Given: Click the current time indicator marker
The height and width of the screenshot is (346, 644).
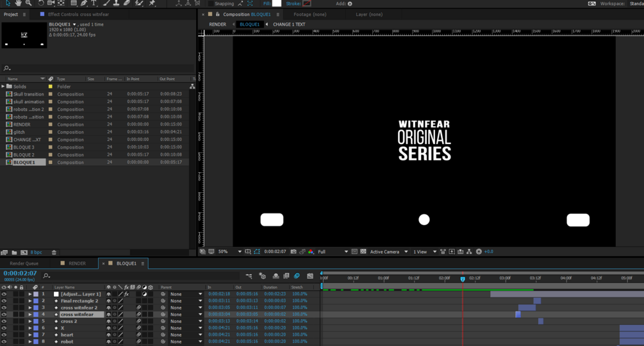Looking at the screenshot, I should point(463,279).
